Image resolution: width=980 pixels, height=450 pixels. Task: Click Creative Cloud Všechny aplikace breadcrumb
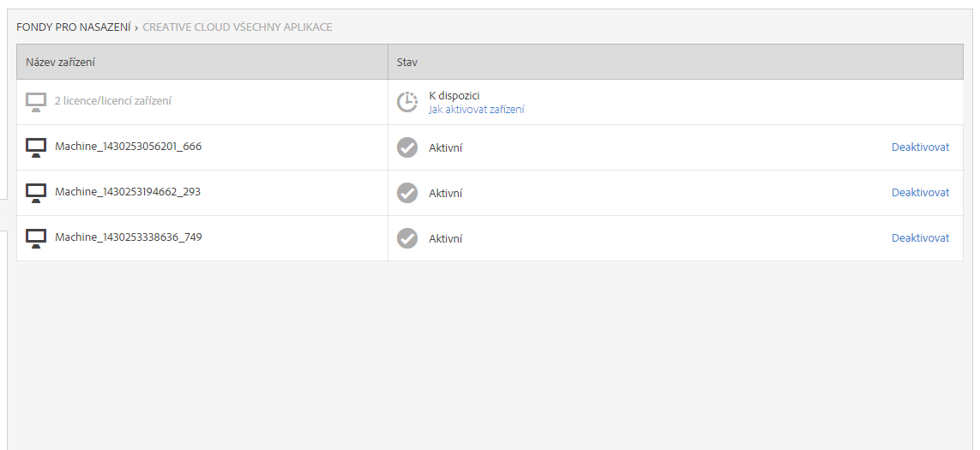tap(237, 27)
